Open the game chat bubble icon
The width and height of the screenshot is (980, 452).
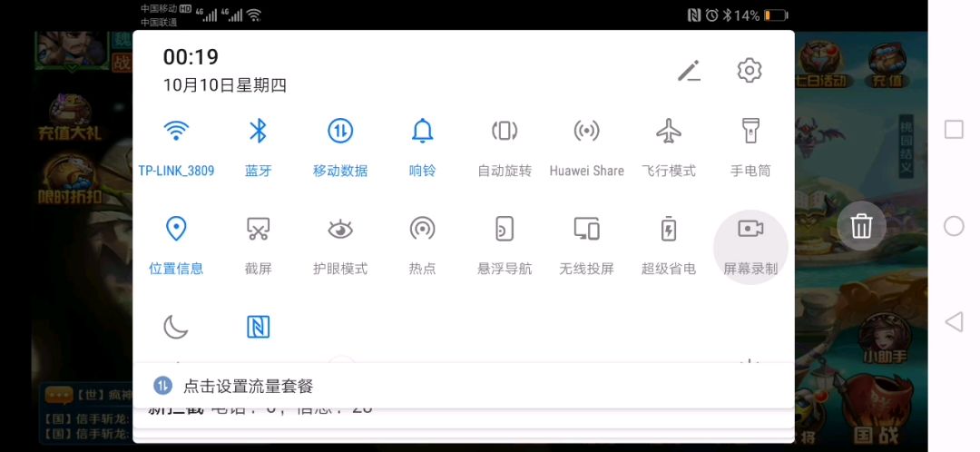[x=59, y=396]
